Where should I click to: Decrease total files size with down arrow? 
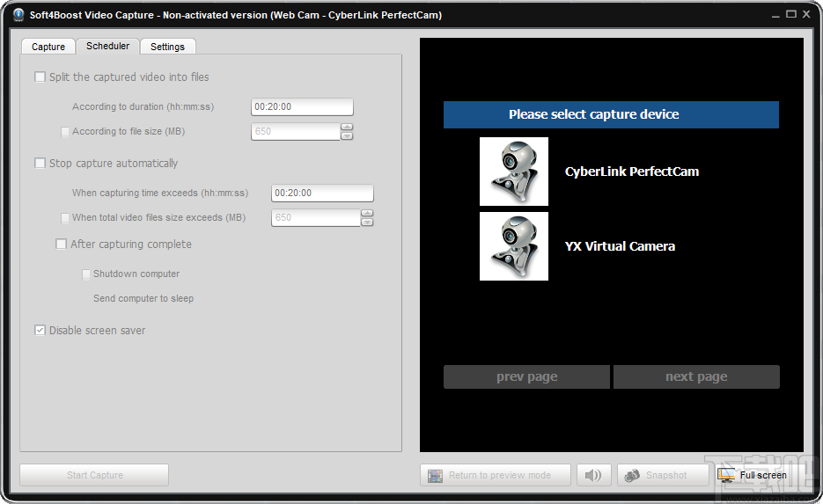point(367,222)
